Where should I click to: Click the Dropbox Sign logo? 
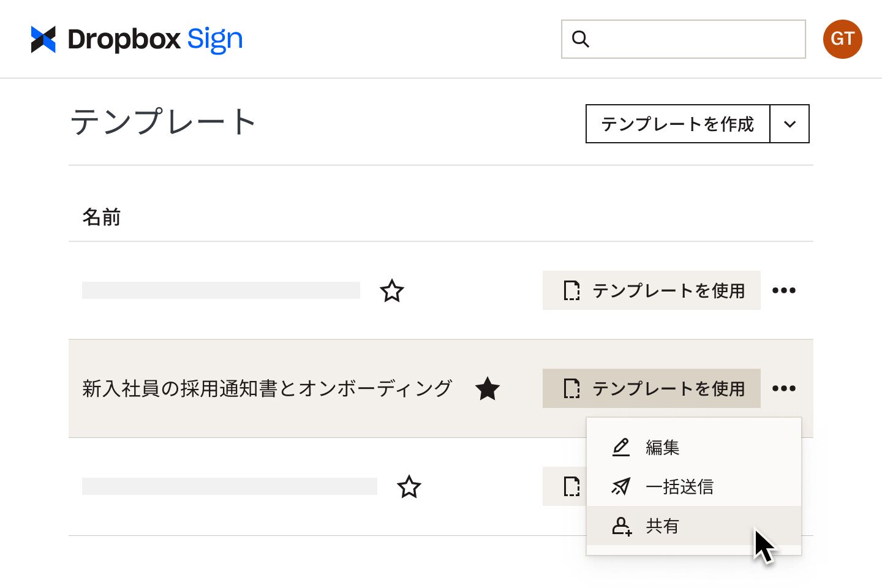[x=136, y=39]
